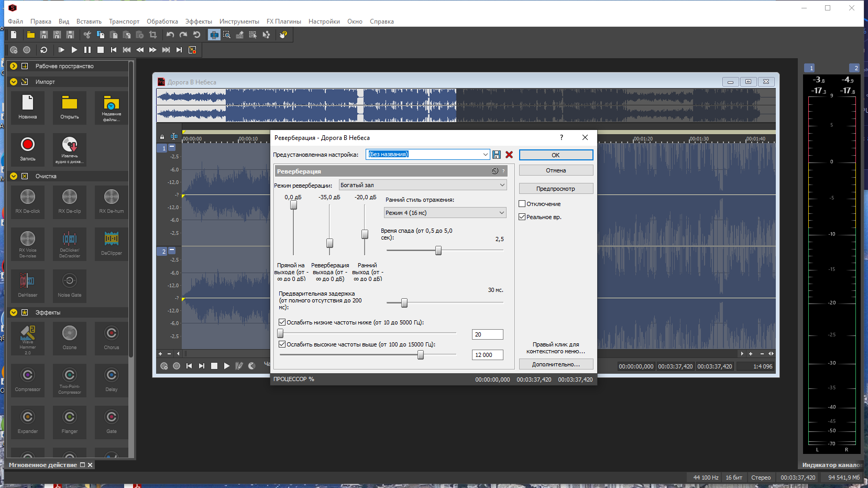This screenshot has width=868, height=488.
Task: Click the Undo arrow in the toolbar
Action: pos(170,35)
